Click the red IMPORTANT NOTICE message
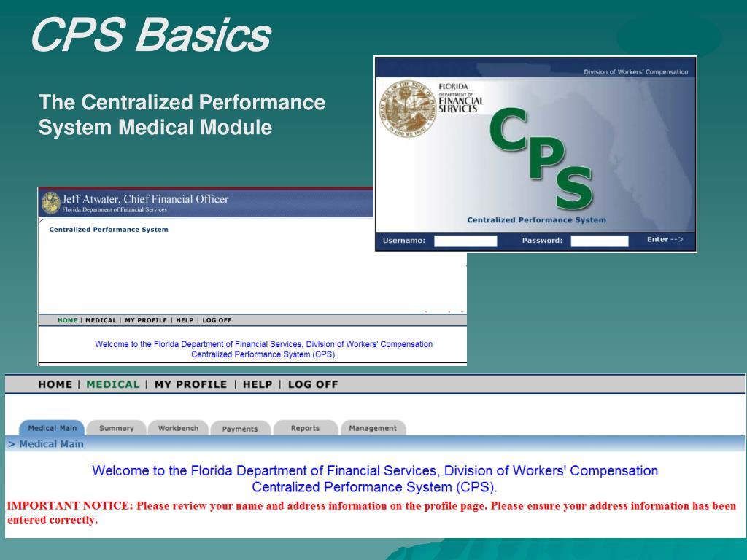 point(371,513)
